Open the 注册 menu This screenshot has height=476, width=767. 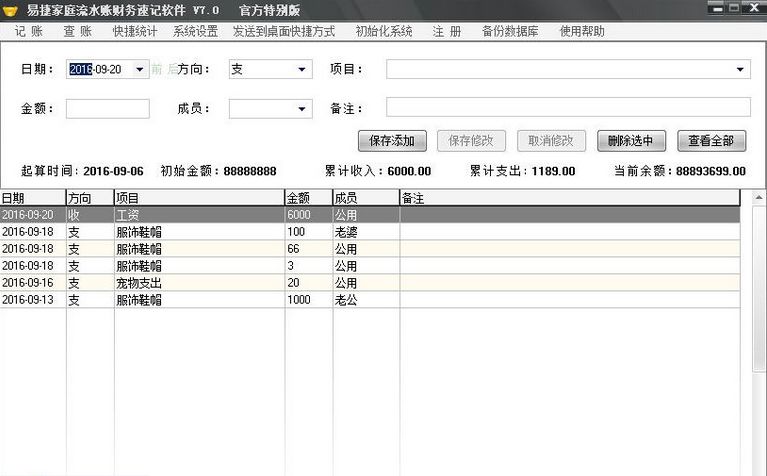point(447,31)
